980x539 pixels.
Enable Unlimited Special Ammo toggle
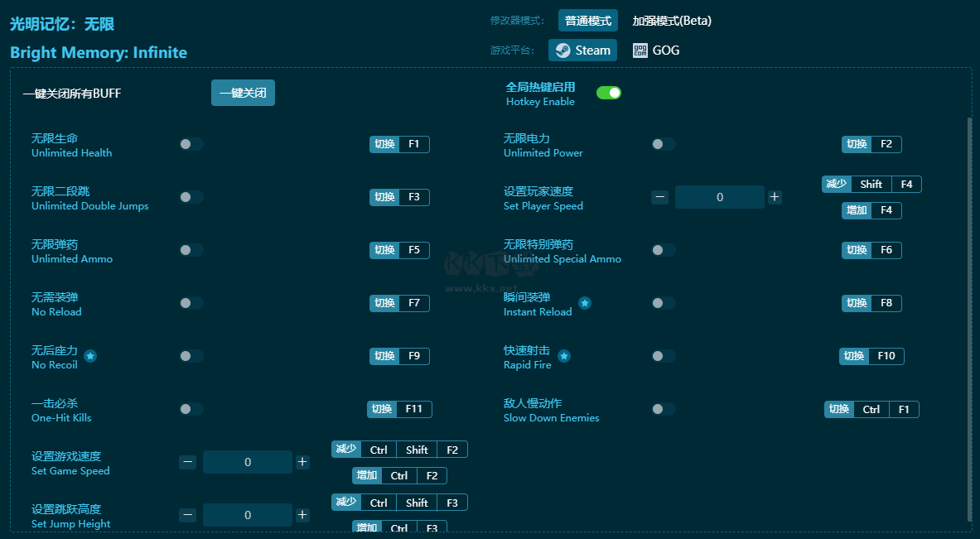[663, 250]
